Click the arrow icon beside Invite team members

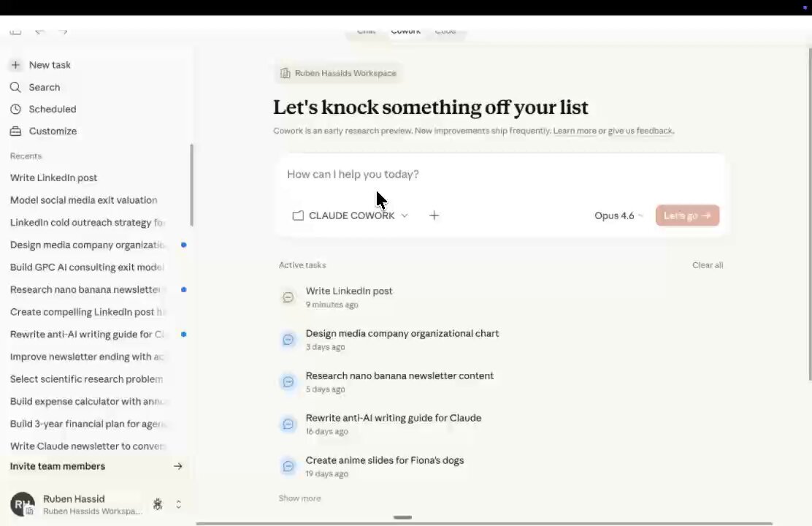(x=177, y=466)
